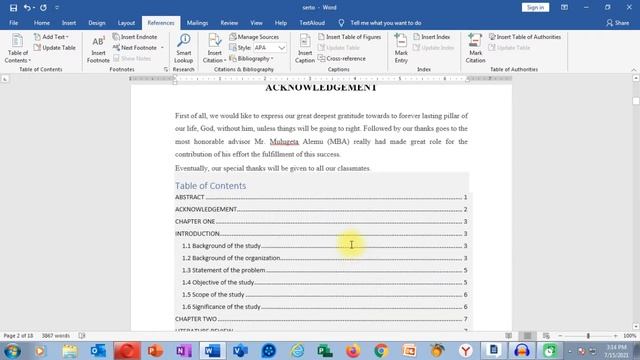This screenshot has width=640, height=360.
Task: Open PowerPoint from the taskbar
Action: click(x=155, y=351)
